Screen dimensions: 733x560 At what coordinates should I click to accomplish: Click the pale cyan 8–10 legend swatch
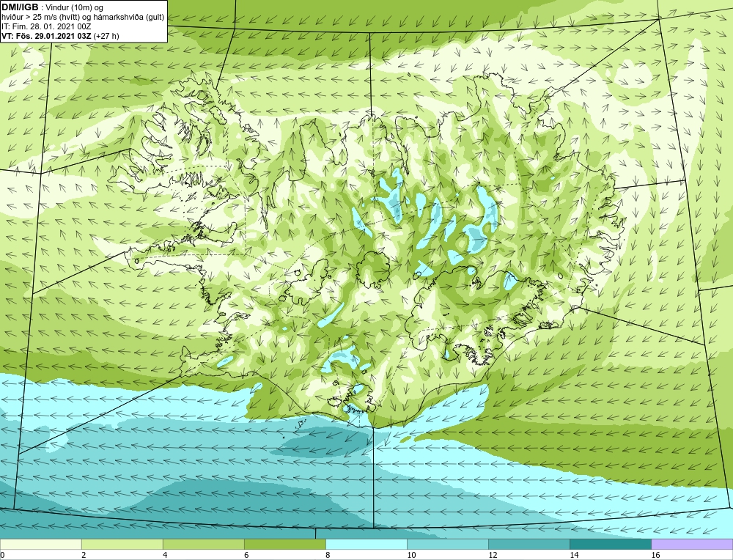tap(366, 544)
